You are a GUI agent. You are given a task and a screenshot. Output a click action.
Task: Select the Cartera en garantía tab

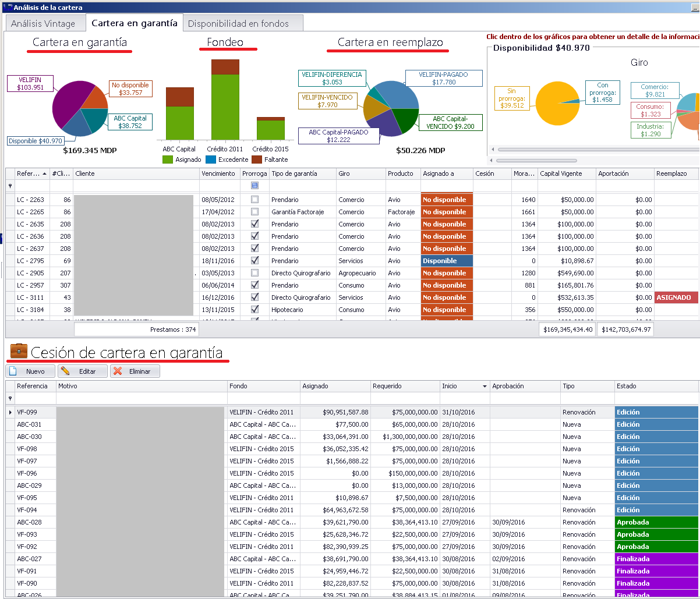135,23
